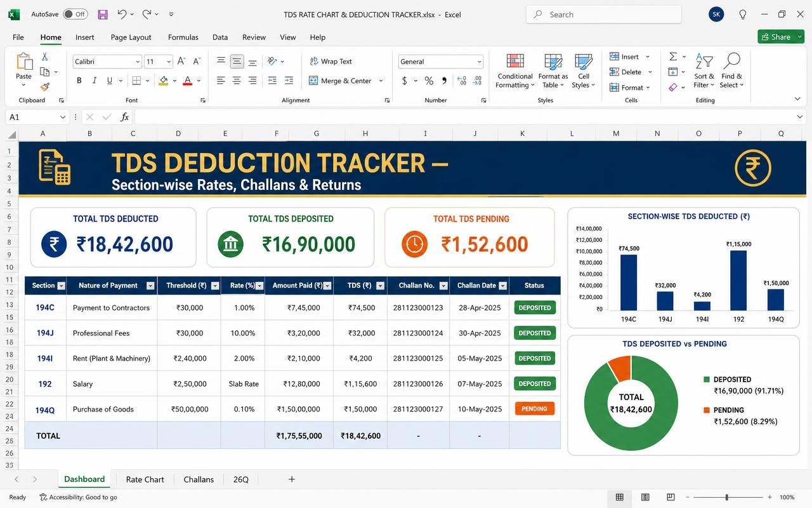Collapse the ribbon using the chevron
The height and width of the screenshot is (508, 812).
[x=797, y=99]
